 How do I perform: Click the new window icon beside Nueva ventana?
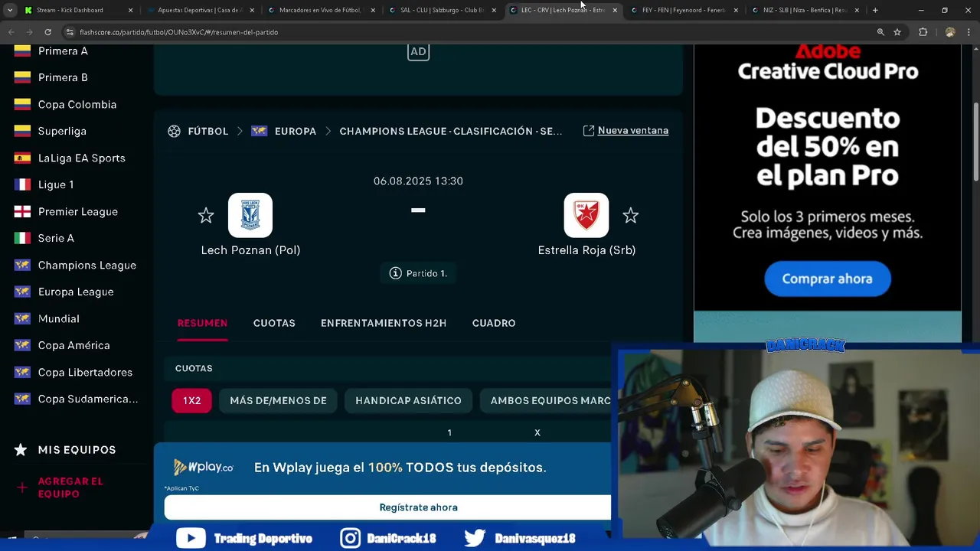pyautogui.click(x=589, y=131)
